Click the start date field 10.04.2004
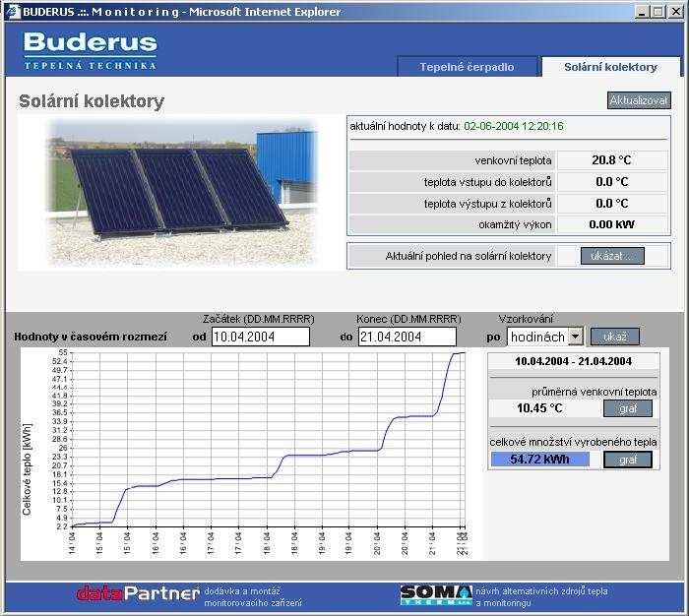The height and width of the screenshot is (616, 689). 261,337
